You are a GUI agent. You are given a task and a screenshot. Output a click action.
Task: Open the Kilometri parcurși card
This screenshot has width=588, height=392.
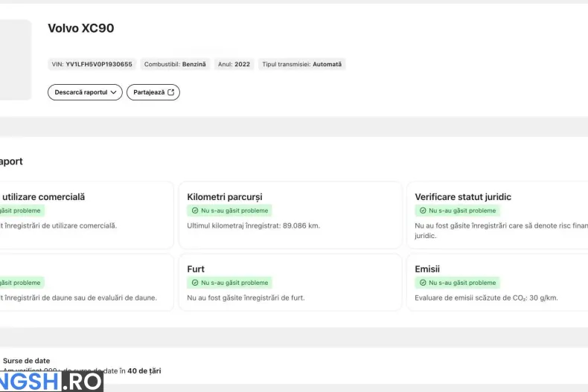coord(290,215)
